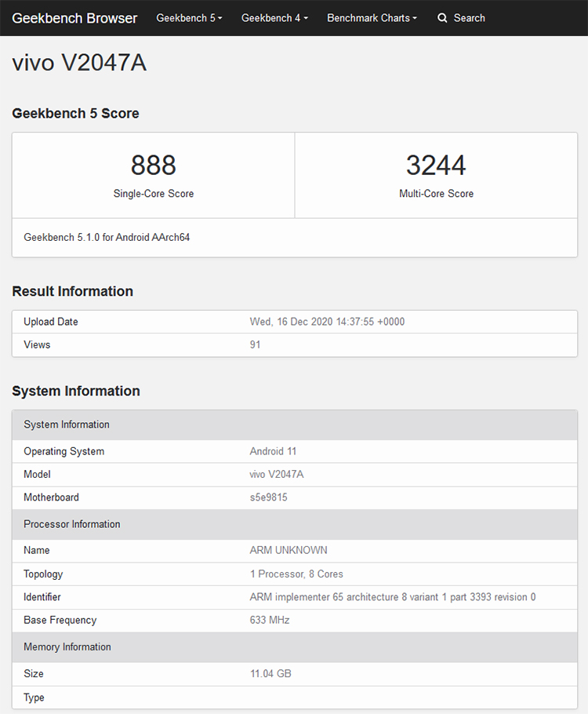Open the Benchmark Charts dropdown
This screenshot has width=588, height=714.
coord(372,18)
